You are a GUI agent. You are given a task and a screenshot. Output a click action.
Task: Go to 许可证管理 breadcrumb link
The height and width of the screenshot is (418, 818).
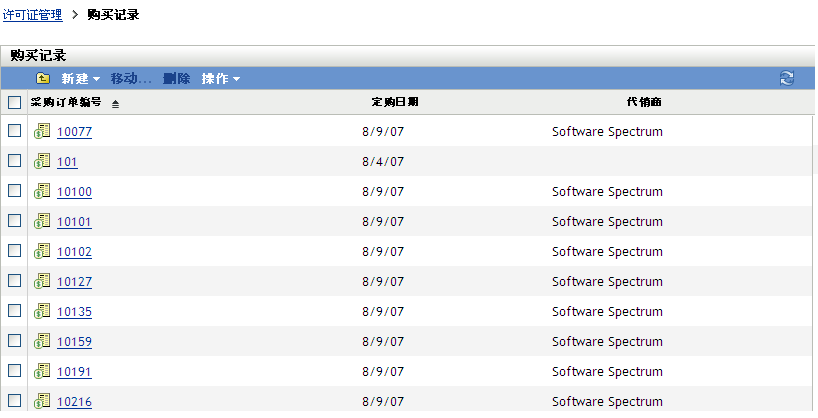(x=33, y=15)
